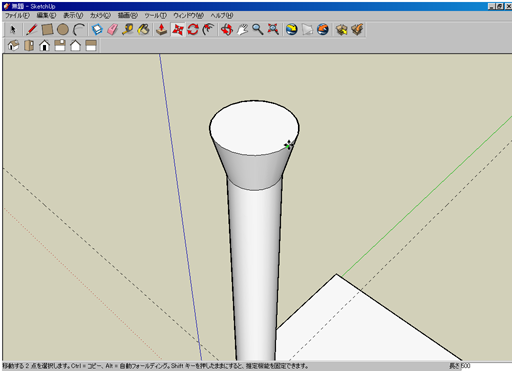512x371 pixels.
Task: Open the ツール(T) menu
Action: [155, 15]
